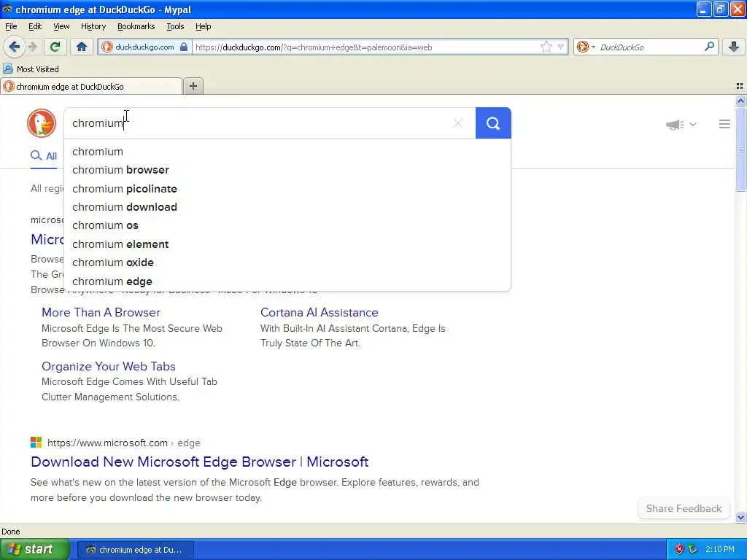747x560 pixels.
Task: Click the megaphone announcements icon
Action: [x=675, y=125]
